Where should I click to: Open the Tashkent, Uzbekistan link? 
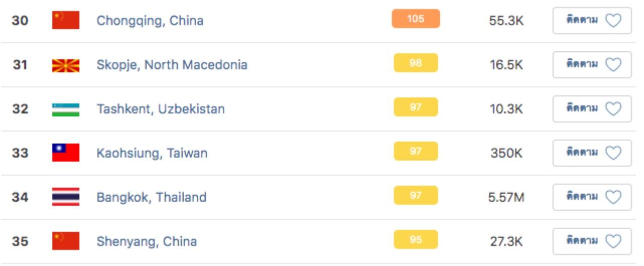pos(160,109)
